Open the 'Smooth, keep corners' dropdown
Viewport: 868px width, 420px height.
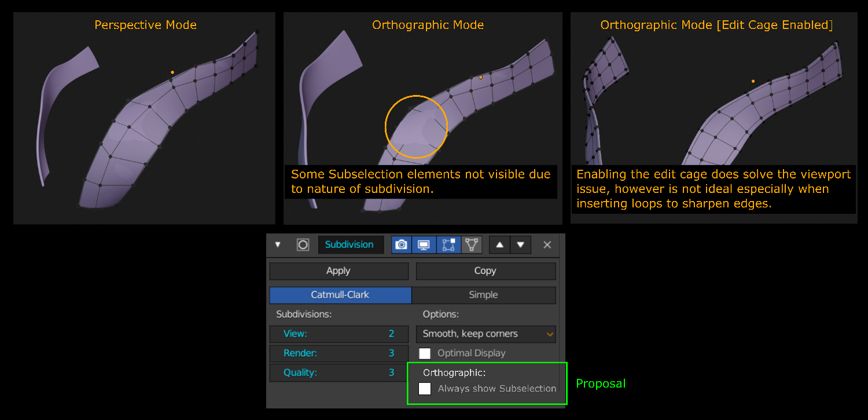pyautogui.click(x=486, y=334)
